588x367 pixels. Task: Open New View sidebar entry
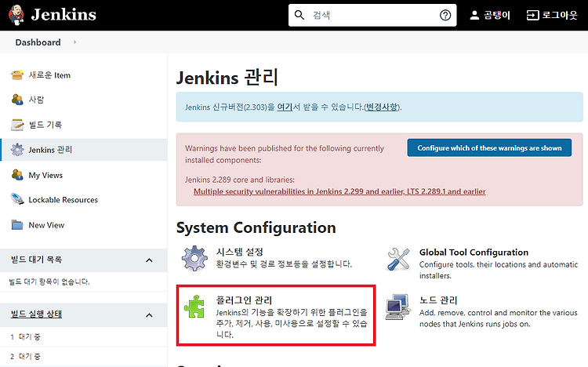point(46,225)
